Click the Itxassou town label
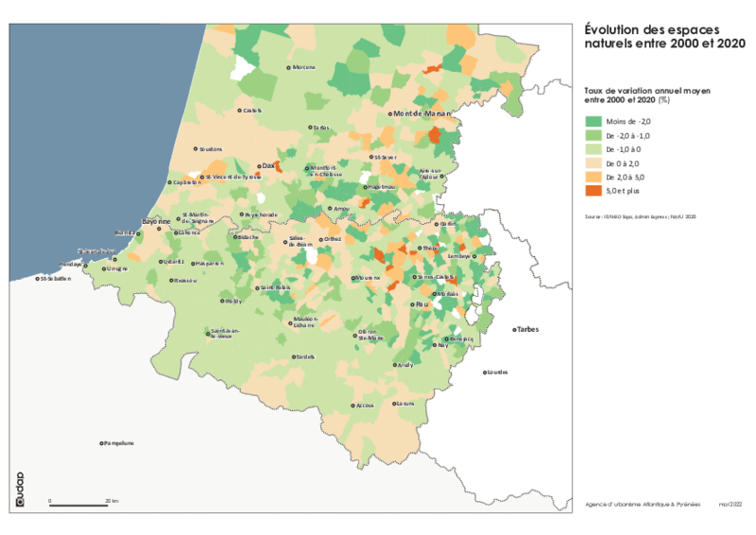756x535 pixels. click(x=185, y=281)
